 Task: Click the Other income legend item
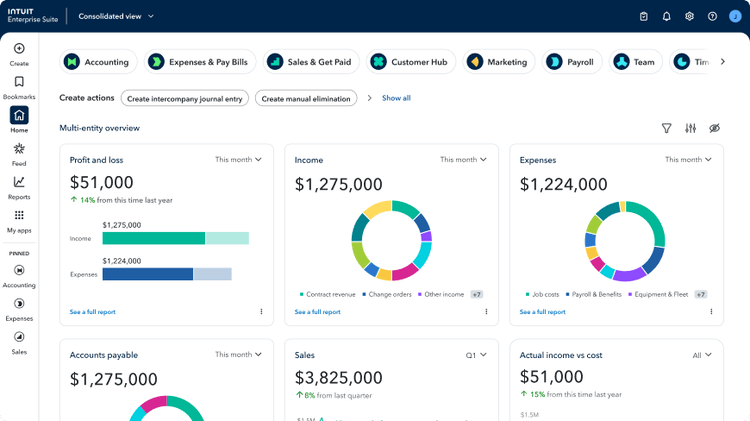441,294
